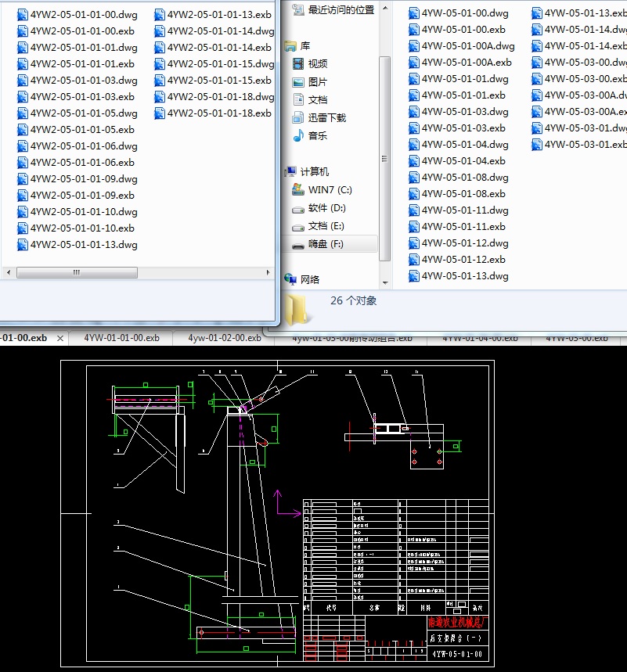This screenshot has height=672, width=627.
Task: Select file 4YW-05-01-13.dwg by name
Action: click(x=465, y=276)
